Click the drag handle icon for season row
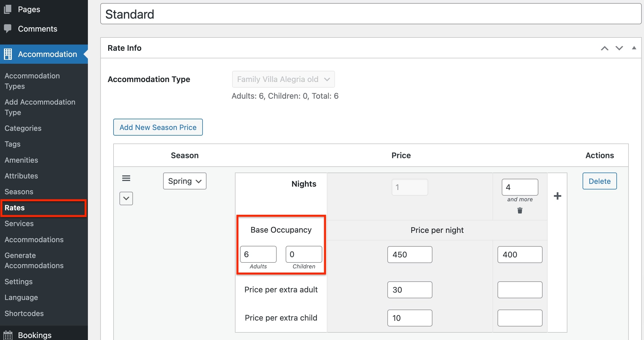The image size is (644, 340). click(125, 178)
